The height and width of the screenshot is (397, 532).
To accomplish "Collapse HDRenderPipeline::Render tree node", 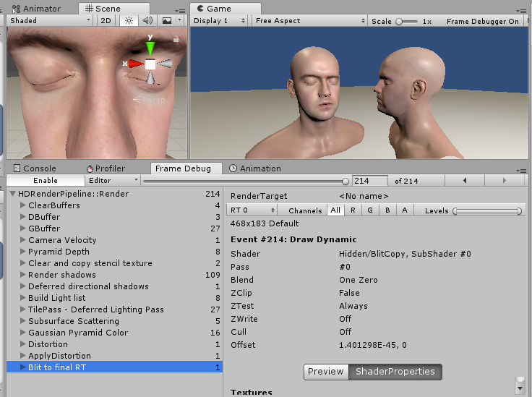I will click(13, 194).
